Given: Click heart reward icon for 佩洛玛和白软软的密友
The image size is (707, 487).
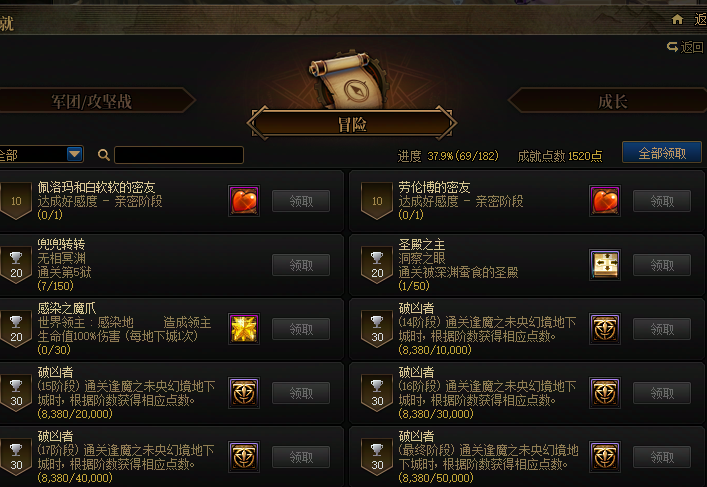Looking at the screenshot, I should click(x=244, y=201).
